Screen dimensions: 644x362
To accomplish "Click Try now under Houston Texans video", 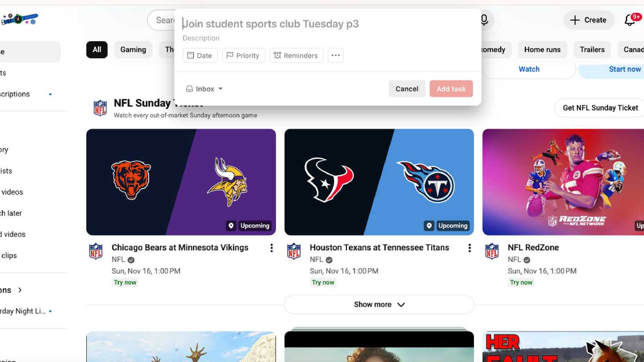I will (x=323, y=282).
